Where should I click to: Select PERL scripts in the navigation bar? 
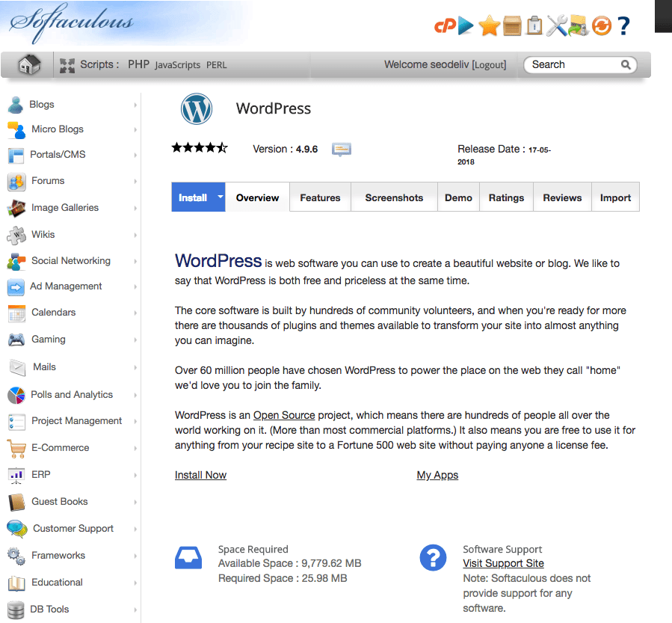pos(217,65)
